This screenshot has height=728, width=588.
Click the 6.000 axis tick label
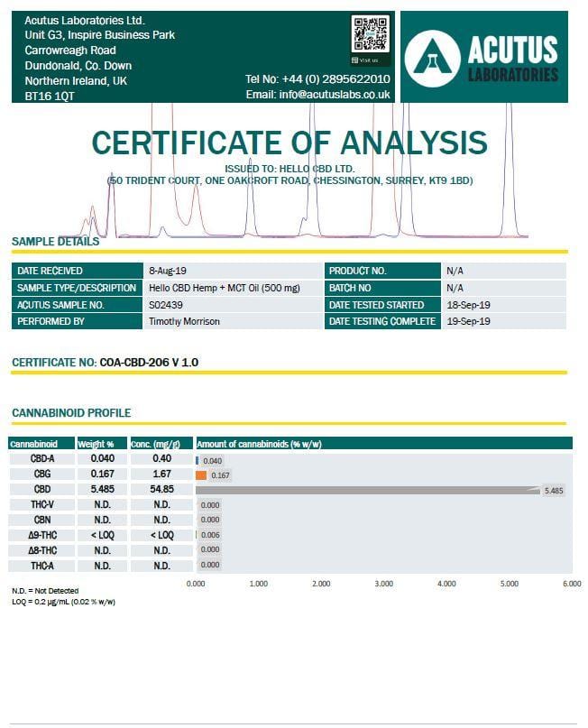572,584
